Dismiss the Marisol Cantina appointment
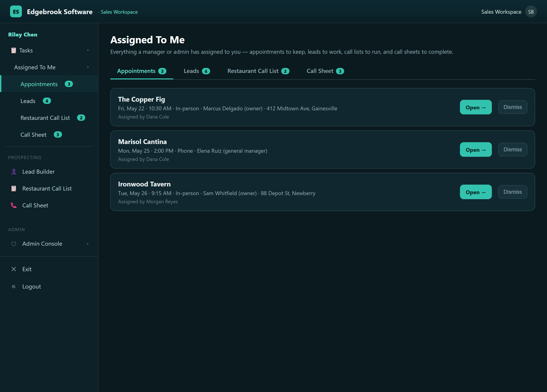Screen dimensions: 547x392 513,150
